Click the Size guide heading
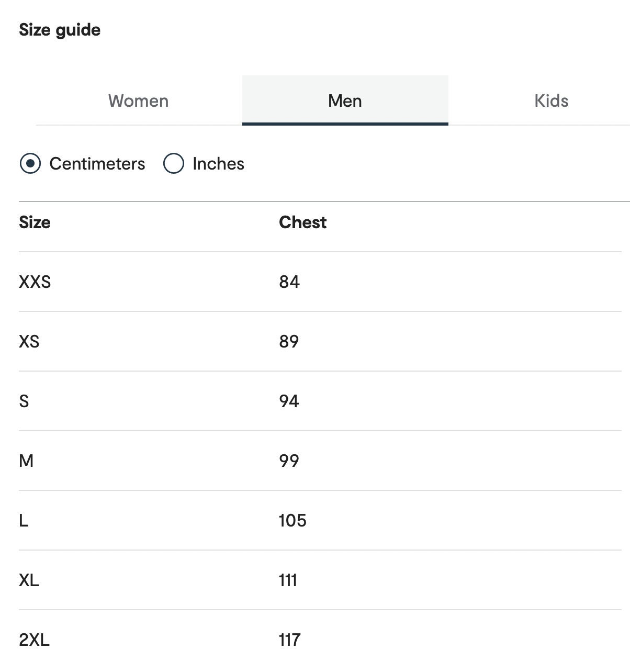 click(60, 30)
